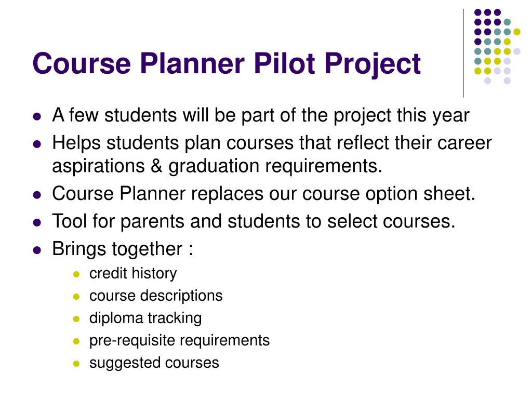The width and height of the screenshot is (532, 399).
Task: Click the Course Planner Pilot Project title
Action: pos(227,63)
